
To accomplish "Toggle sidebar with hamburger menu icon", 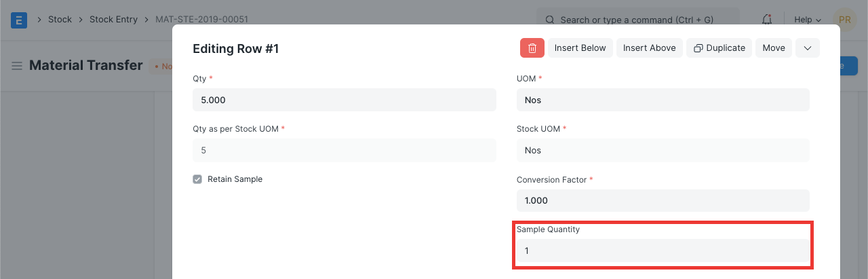I will click(x=17, y=66).
